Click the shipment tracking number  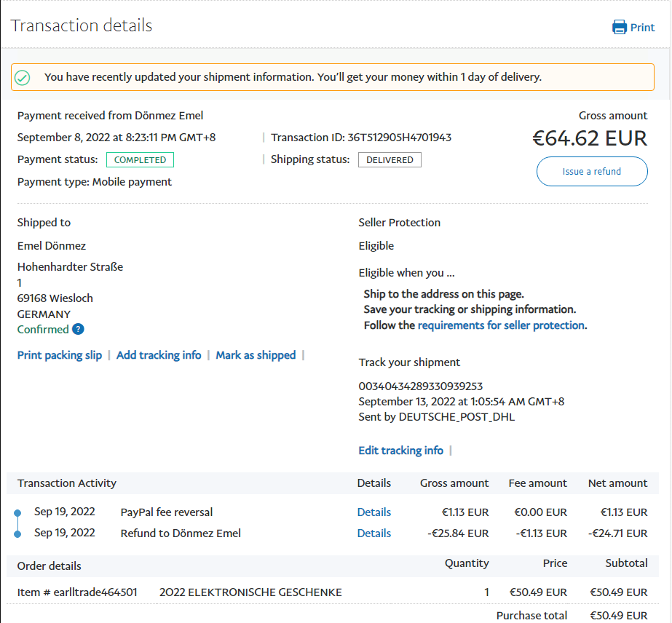(x=421, y=386)
